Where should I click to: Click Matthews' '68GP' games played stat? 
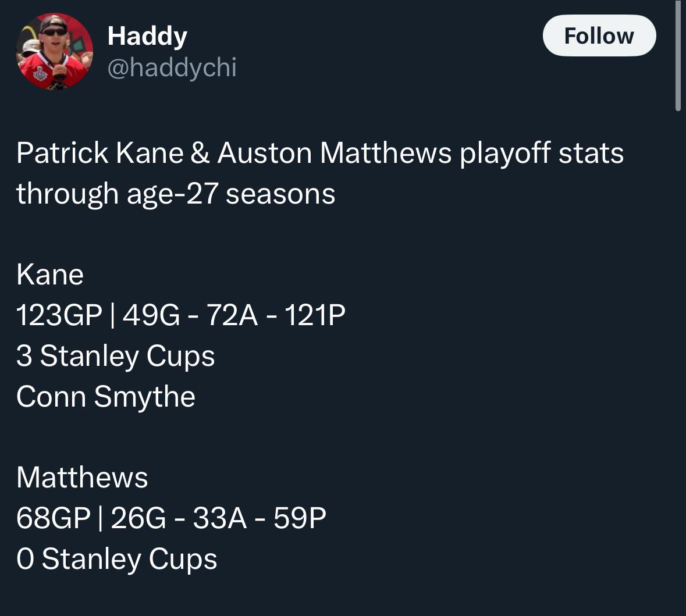(x=54, y=518)
